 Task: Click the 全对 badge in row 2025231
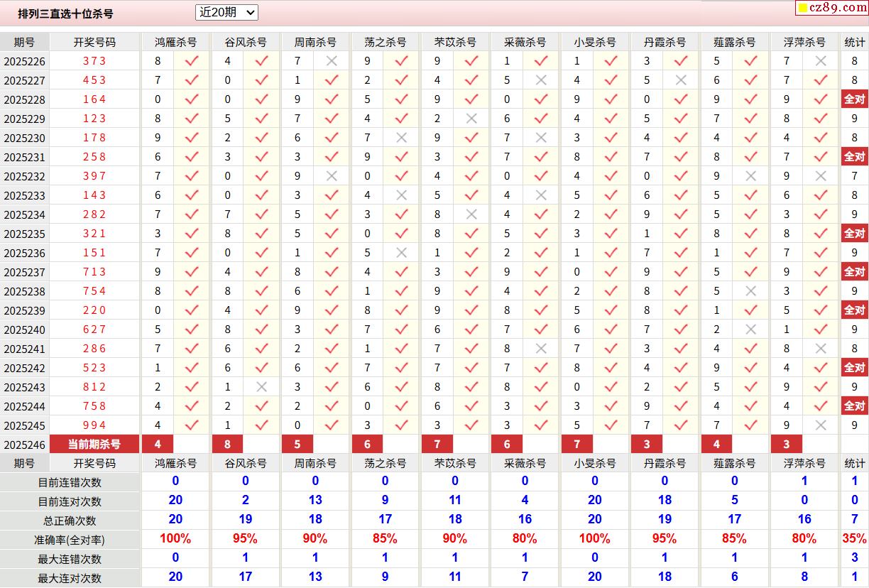(855, 157)
